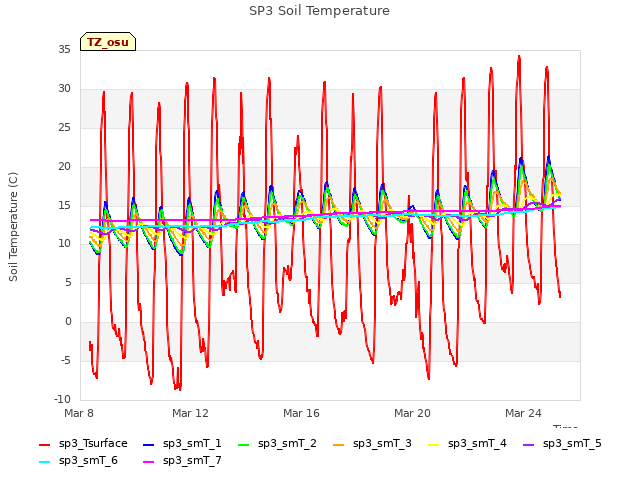Click the SP3 Soil Temperature chart title
The image size is (640, 480).
tap(320, 11)
